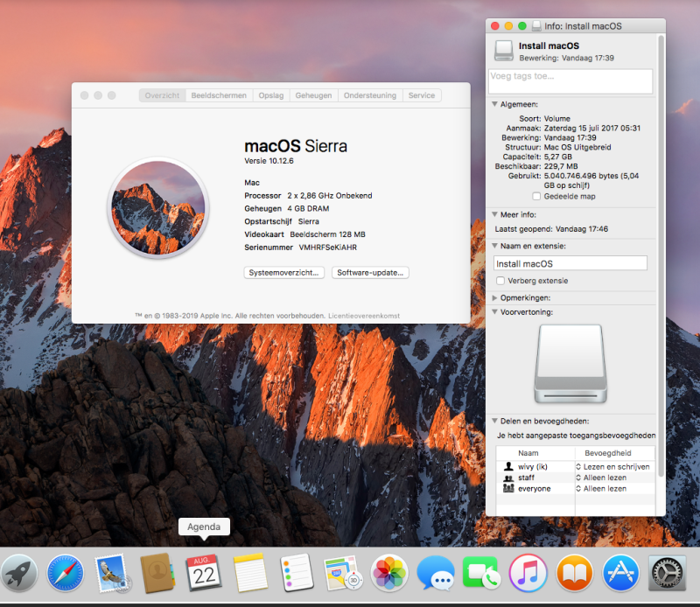Open iTunes from the Dock
The height and width of the screenshot is (607, 700).
click(x=528, y=573)
